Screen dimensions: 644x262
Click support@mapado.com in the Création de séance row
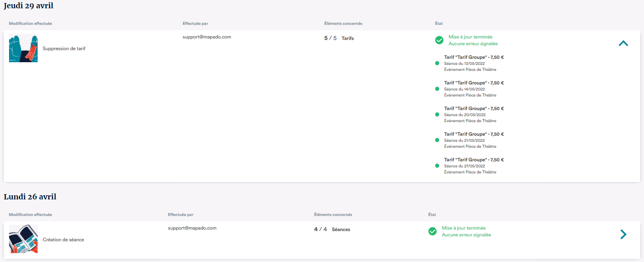pos(192,228)
